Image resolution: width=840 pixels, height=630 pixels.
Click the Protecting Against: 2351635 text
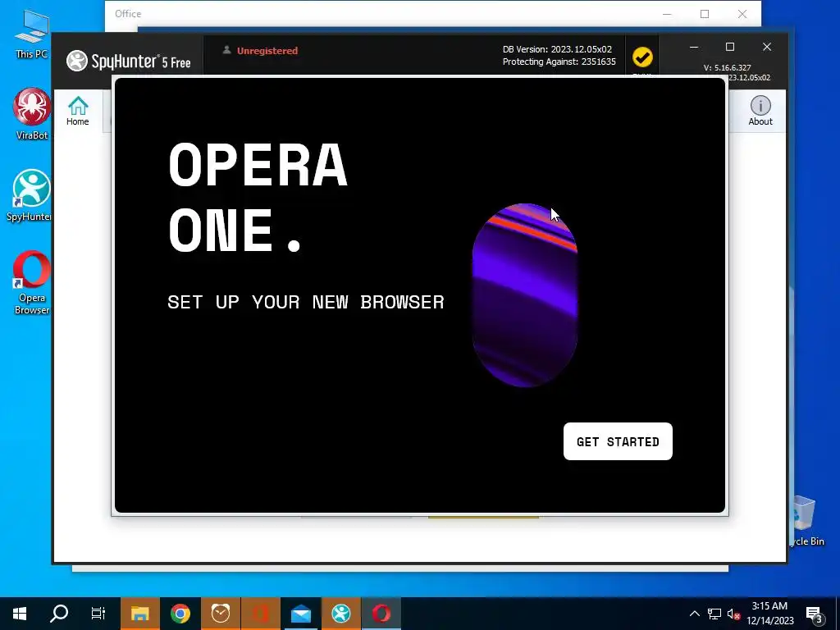[x=559, y=62]
